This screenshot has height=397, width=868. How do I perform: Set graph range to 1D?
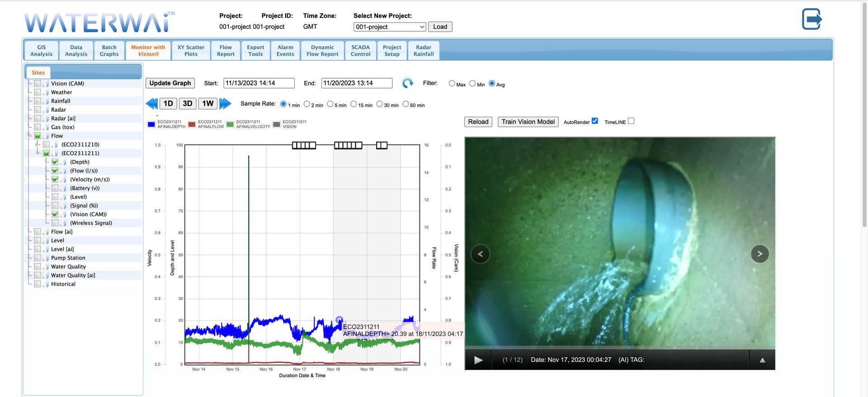click(x=168, y=104)
